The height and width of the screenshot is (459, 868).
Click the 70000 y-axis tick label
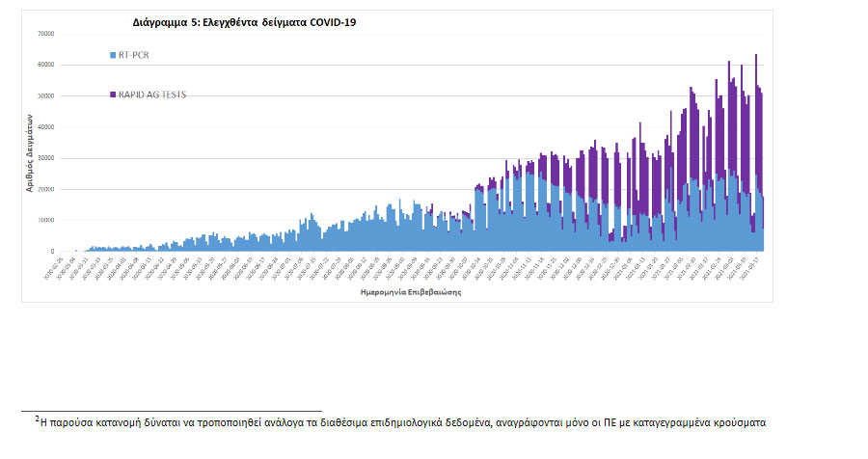44,34
